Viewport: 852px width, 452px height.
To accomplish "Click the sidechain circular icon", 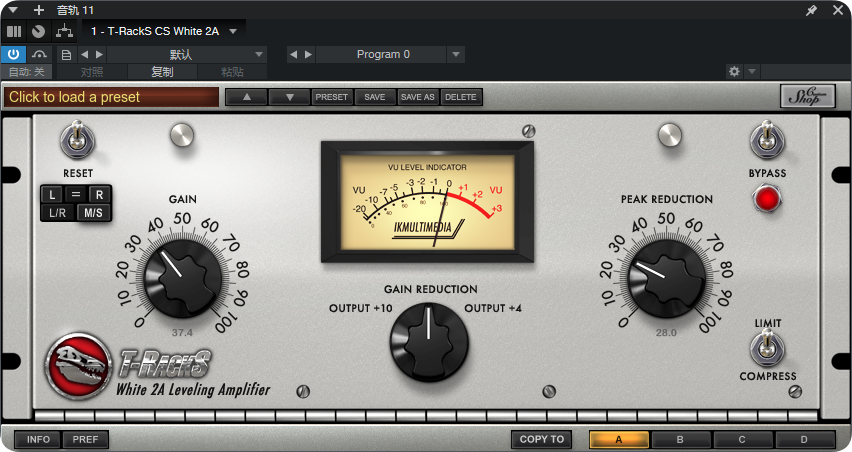I will point(38,32).
